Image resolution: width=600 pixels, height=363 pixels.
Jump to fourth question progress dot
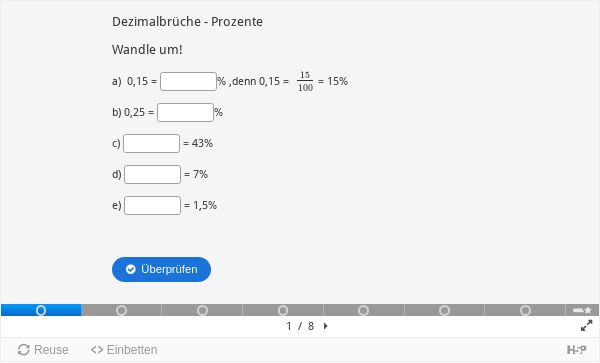coord(283,310)
